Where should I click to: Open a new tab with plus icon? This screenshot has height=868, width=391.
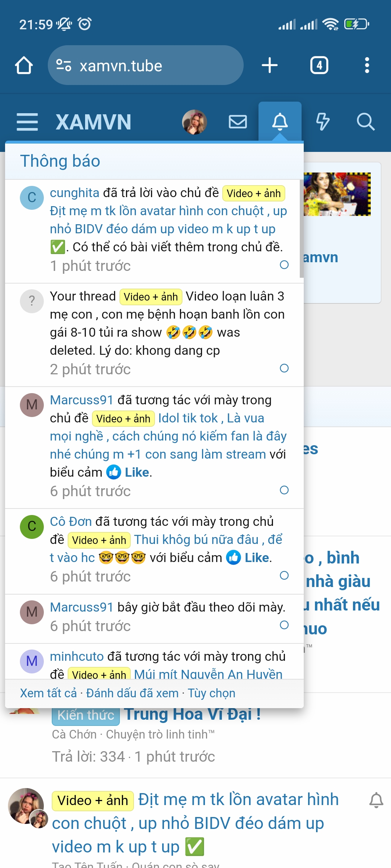269,65
